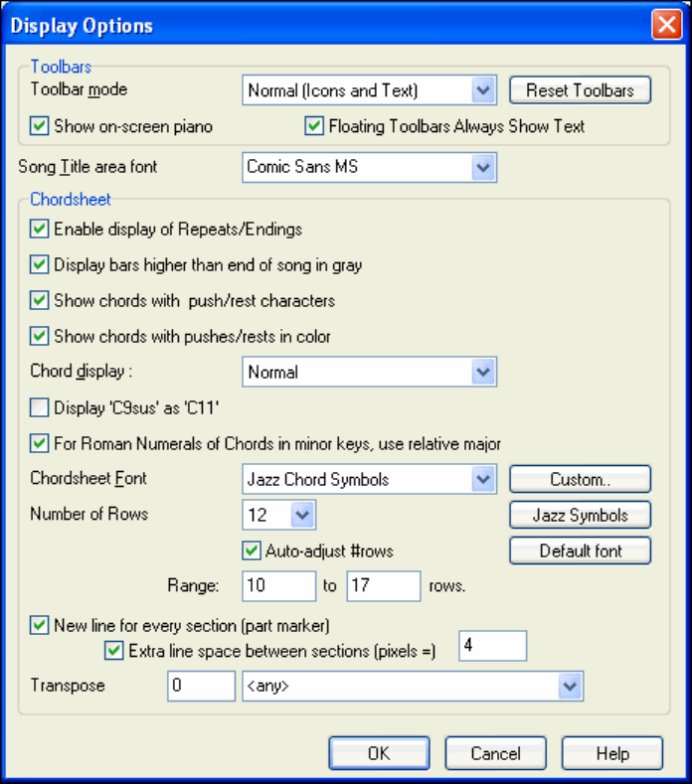Expand the Chordsheet Font dropdown

click(483, 479)
